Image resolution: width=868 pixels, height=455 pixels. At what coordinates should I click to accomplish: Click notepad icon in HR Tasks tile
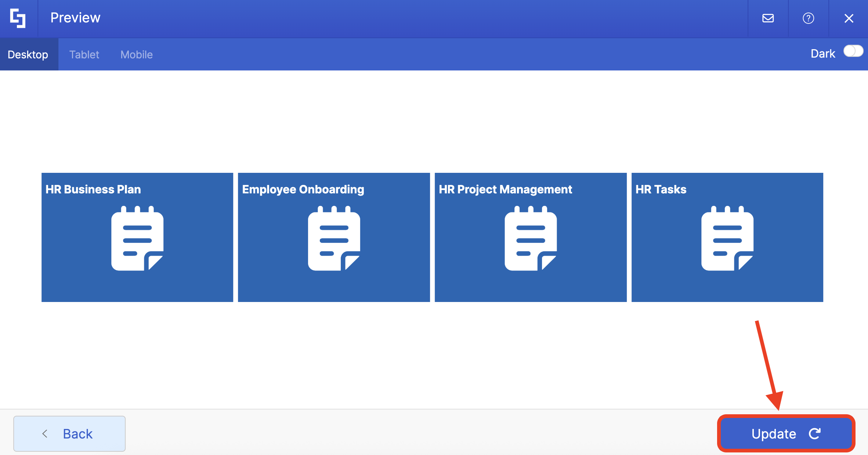click(x=727, y=239)
